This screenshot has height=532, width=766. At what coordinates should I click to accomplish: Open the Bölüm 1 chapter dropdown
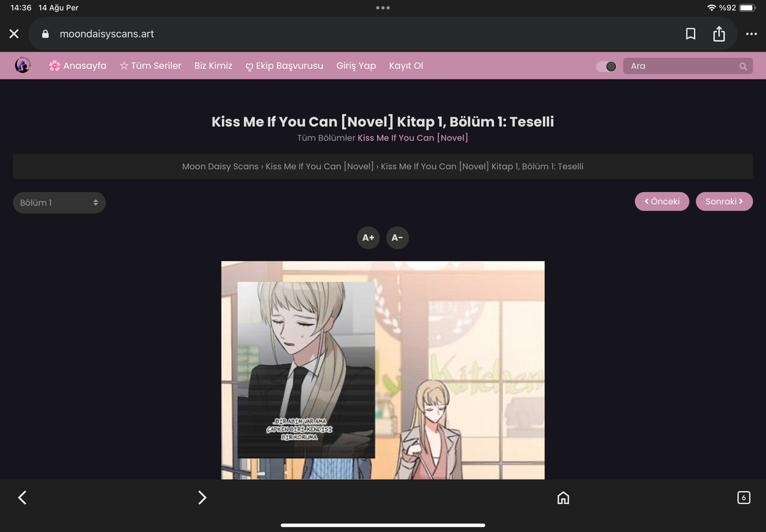pyautogui.click(x=59, y=203)
